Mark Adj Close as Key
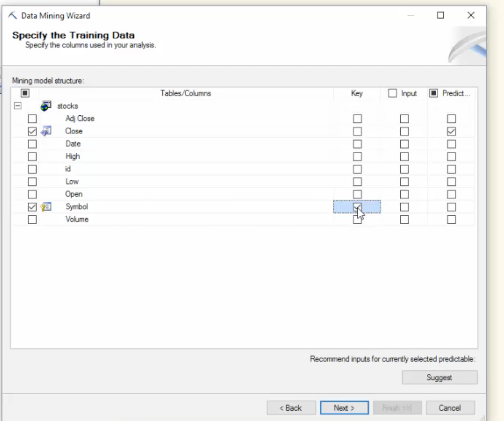Viewport: 504px width, 421px height. click(357, 119)
